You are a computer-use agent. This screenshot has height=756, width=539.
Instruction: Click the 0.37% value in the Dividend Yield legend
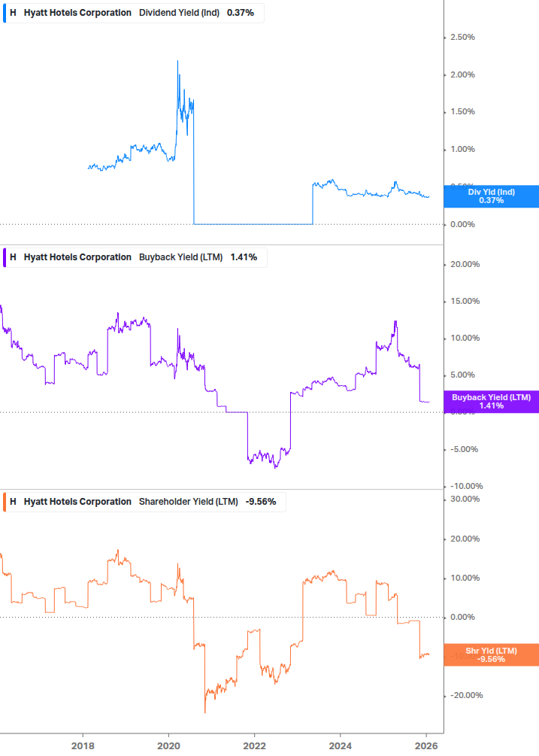pos(241,13)
